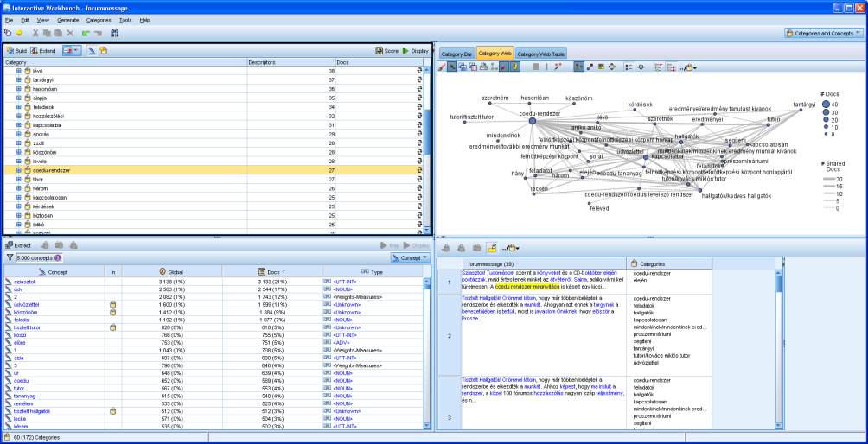Open Find with the binoculars icon

pyautogui.click(x=115, y=33)
